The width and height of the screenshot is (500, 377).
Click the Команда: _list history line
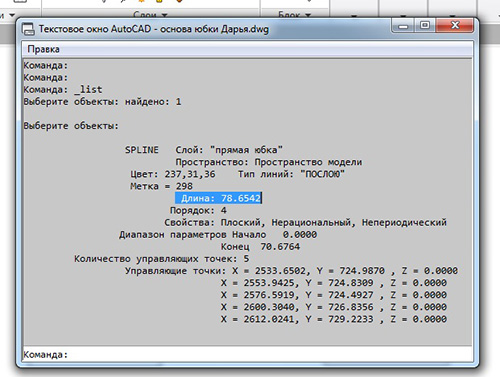(63, 90)
